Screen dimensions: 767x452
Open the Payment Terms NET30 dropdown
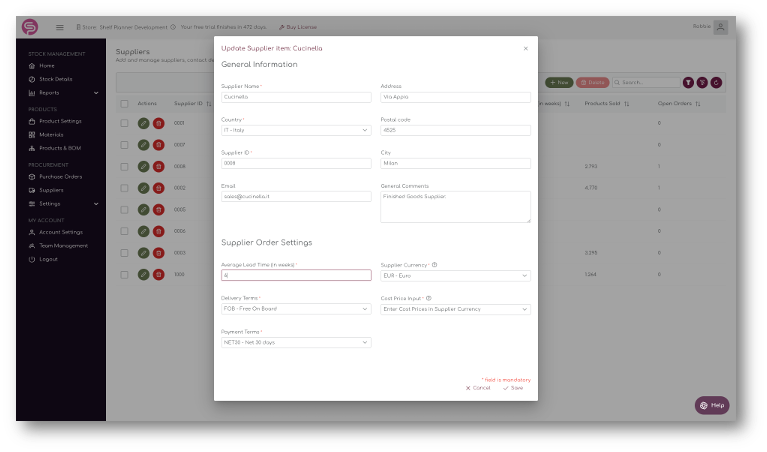[296, 342]
